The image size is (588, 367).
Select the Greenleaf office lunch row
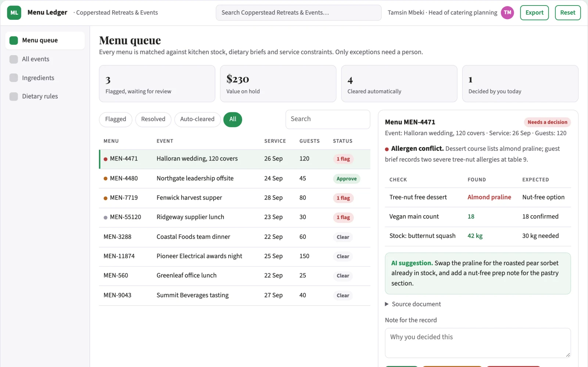coord(234,276)
